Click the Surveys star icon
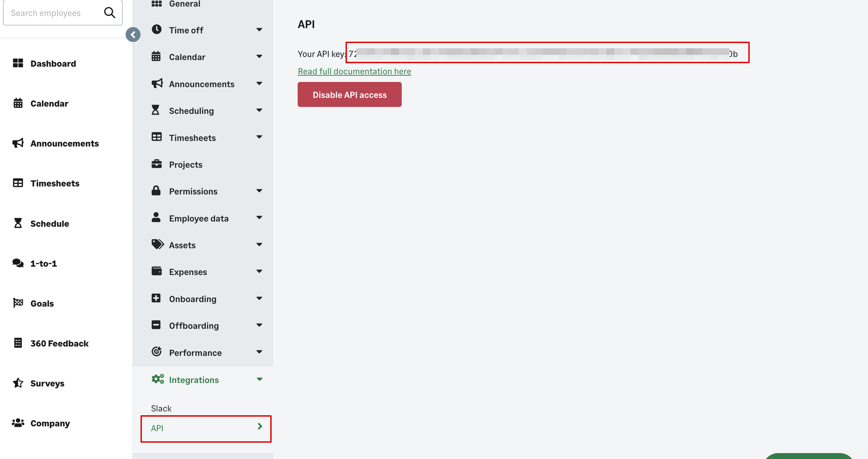This screenshot has height=459, width=868. [18, 383]
